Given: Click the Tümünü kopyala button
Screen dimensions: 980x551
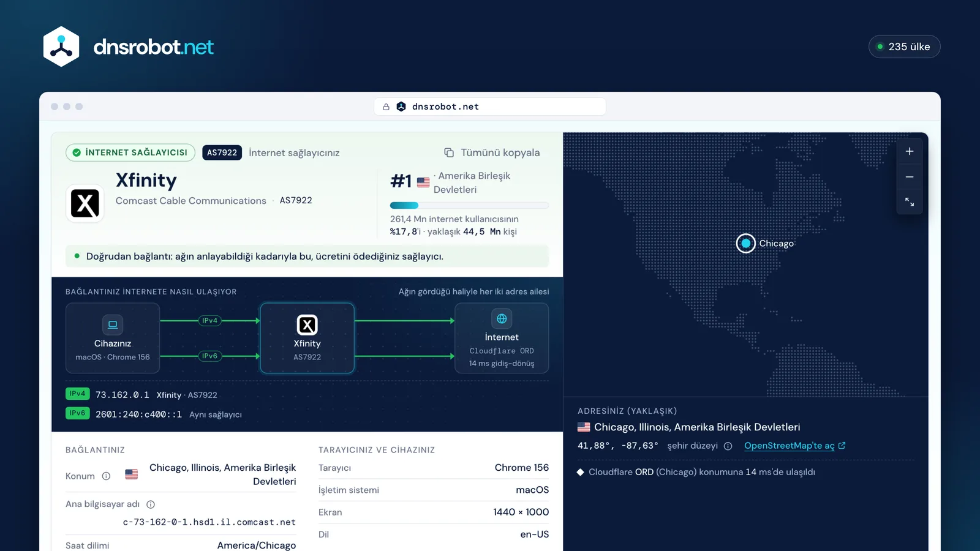Looking at the screenshot, I should (492, 152).
